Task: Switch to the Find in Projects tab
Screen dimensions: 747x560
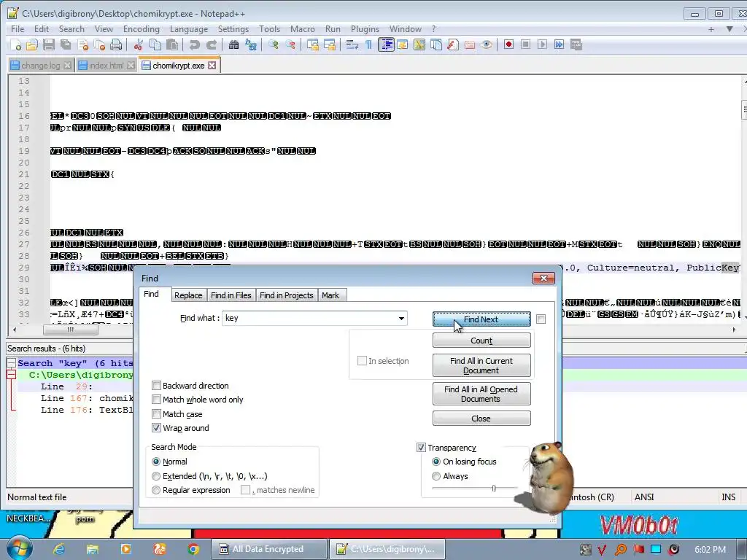Action: (286, 295)
